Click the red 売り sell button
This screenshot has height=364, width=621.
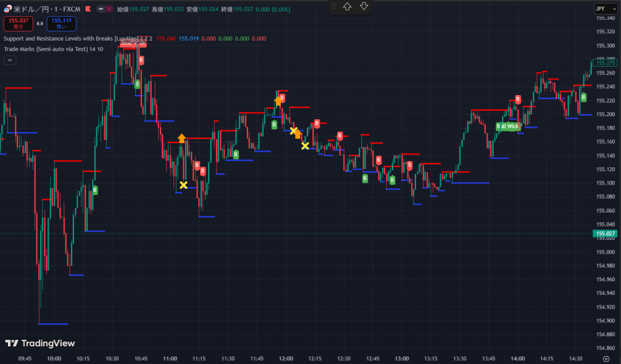(x=18, y=24)
